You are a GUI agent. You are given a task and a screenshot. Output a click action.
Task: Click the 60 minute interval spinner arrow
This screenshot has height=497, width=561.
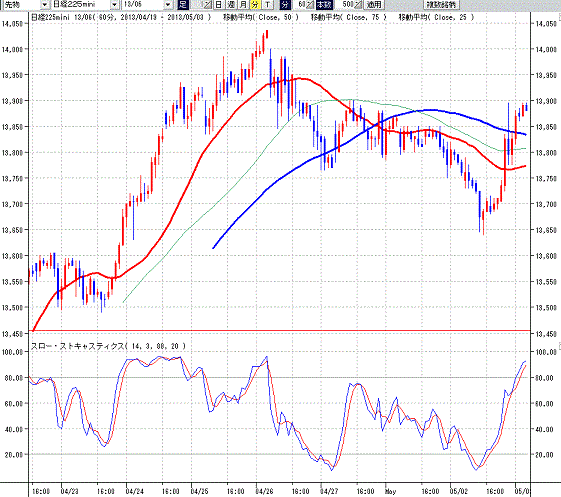click(x=309, y=5)
